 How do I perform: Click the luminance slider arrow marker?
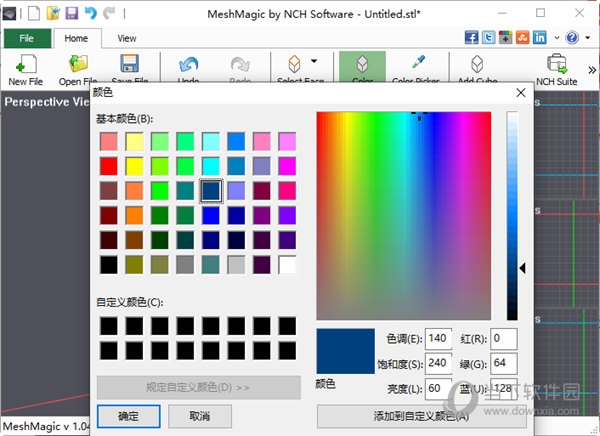click(x=522, y=268)
